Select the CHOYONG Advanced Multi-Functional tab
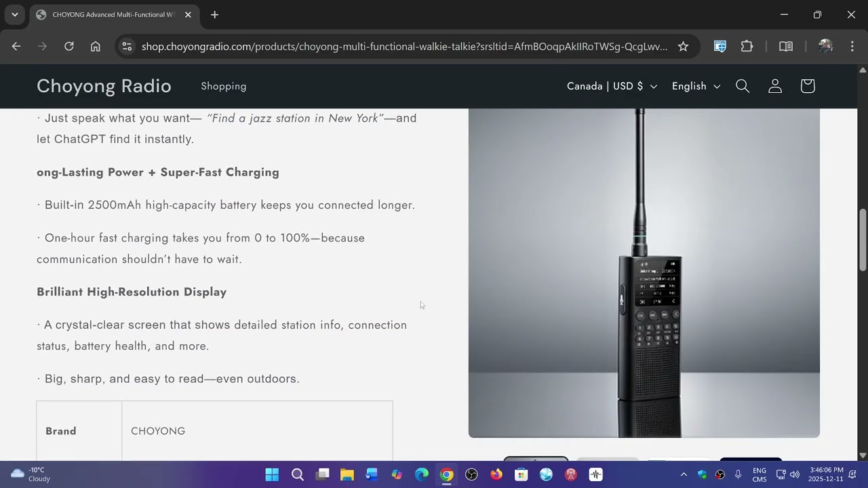 [114, 14]
